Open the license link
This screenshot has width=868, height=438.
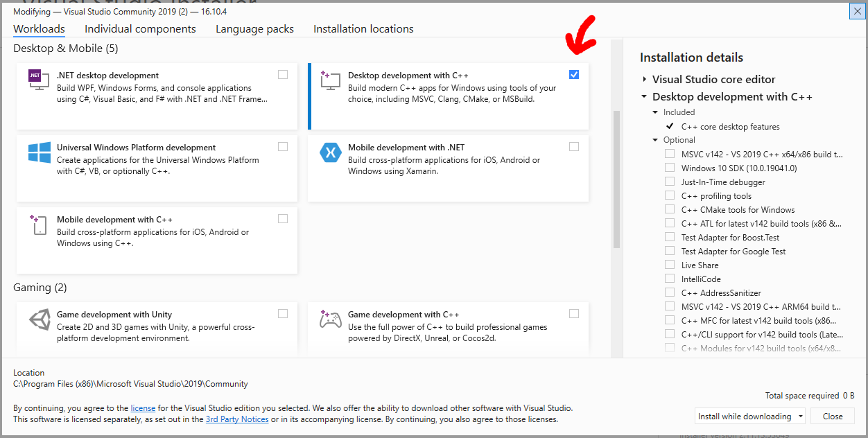(143, 409)
